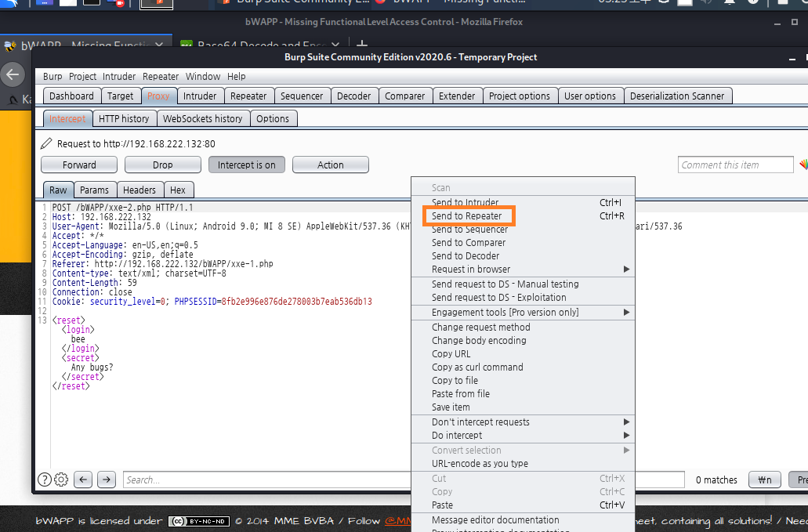Screen dimensions: 808x532
Task: Close the Base64 Decode and Encode tab
Action: (x=335, y=45)
